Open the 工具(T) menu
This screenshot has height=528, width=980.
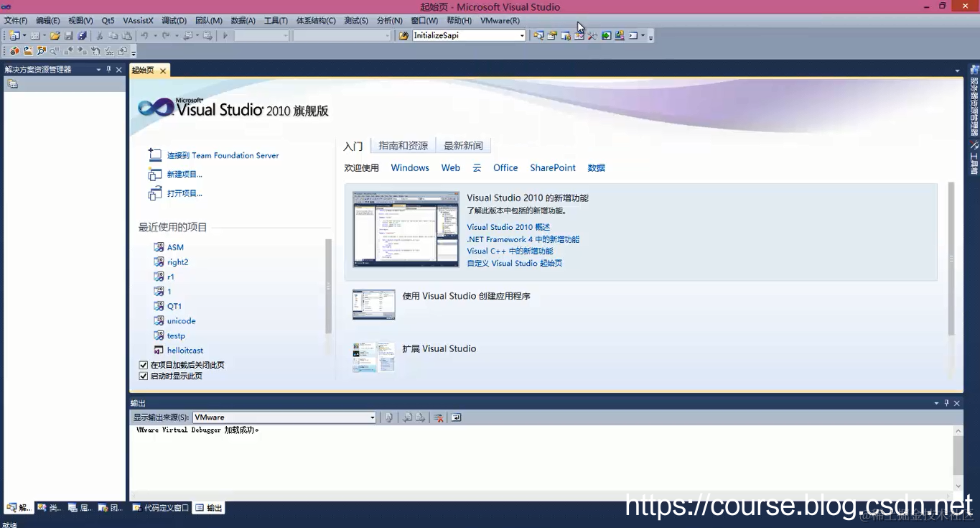click(x=276, y=21)
